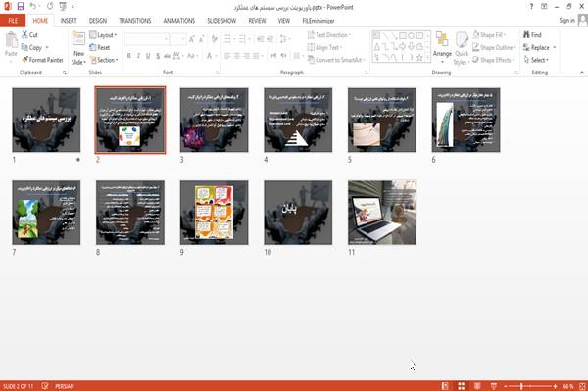Viewport: 588px width, 391px height.
Task: Click zoom in plus button
Action: pos(555,386)
